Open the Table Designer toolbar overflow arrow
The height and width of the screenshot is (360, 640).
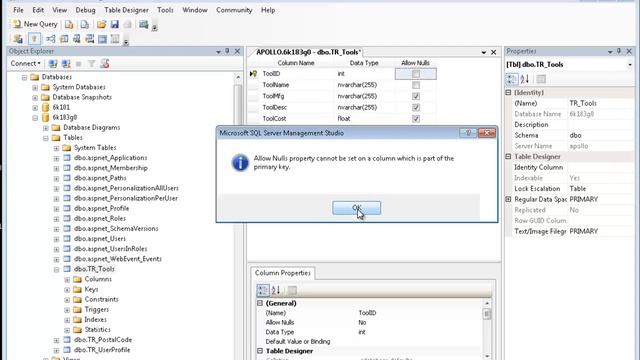pyautogui.click(x=126, y=42)
